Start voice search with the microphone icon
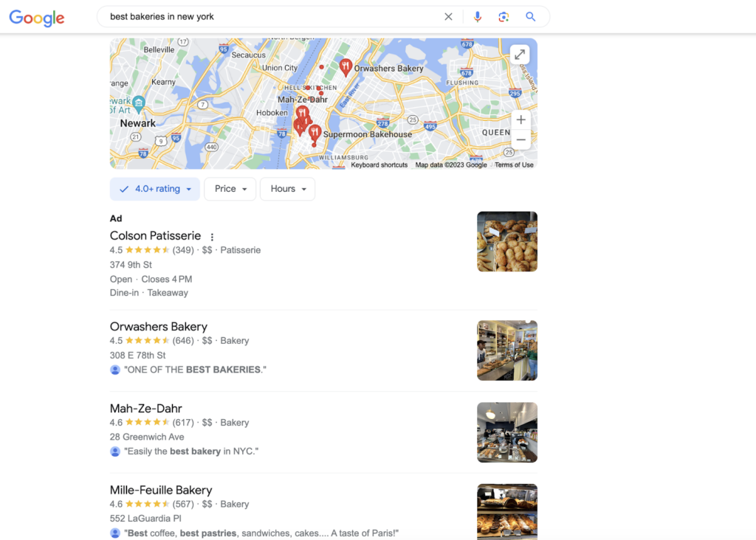Image resolution: width=756 pixels, height=540 pixels. tap(478, 17)
